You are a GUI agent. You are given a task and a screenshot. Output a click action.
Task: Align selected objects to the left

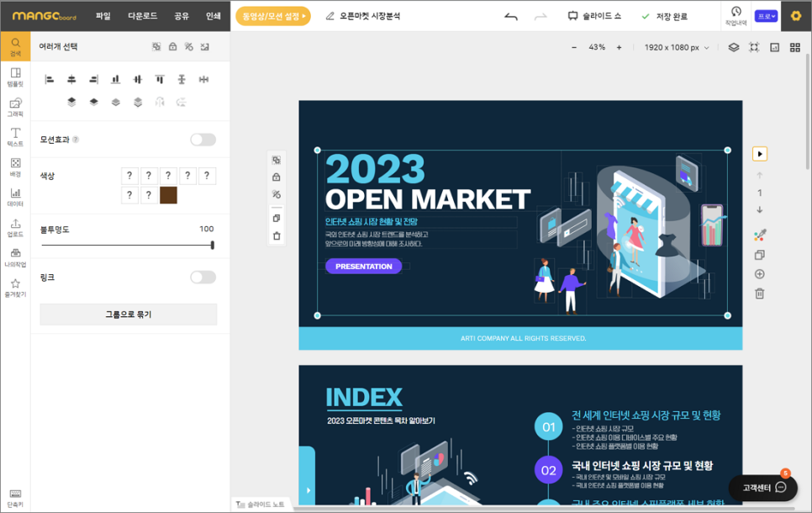[x=50, y=79]
